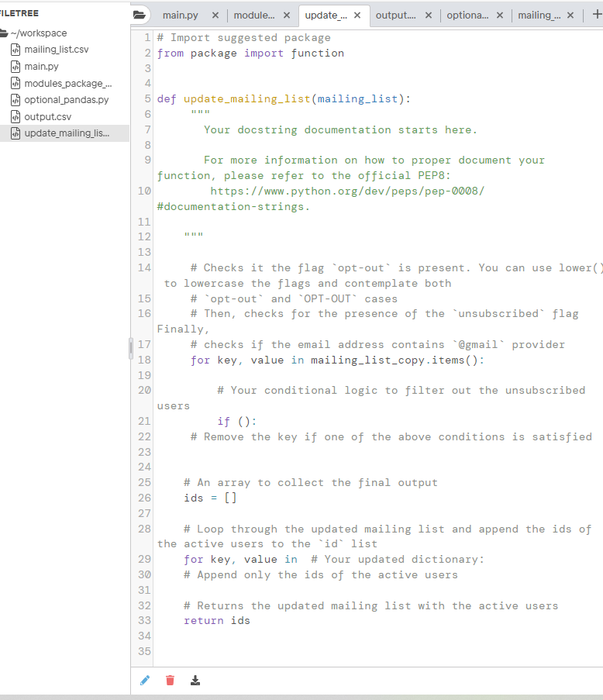
Task: Click the optional_pandas.py file icon
Action: (x=16, y=100)
